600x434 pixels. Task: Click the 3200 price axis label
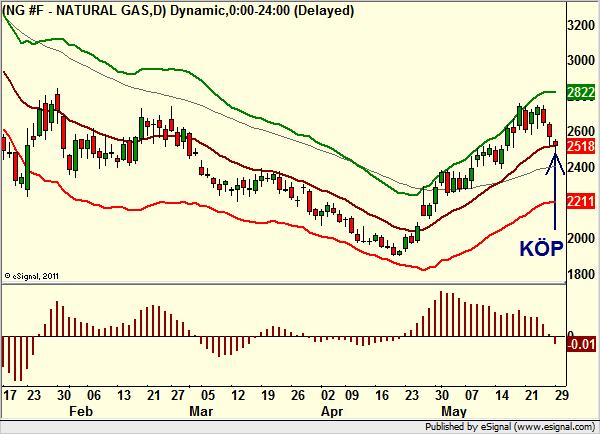[581, 25]
